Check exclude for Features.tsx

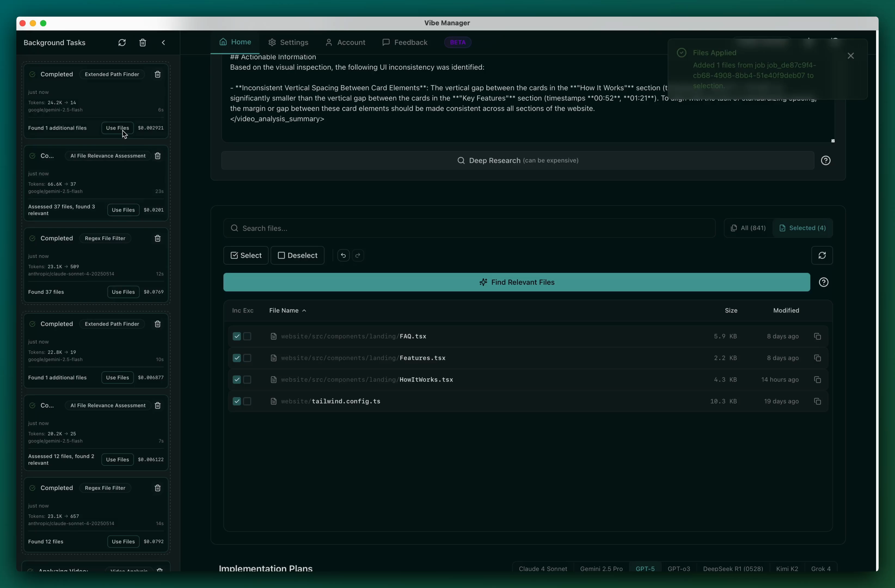tap(247, 358)
